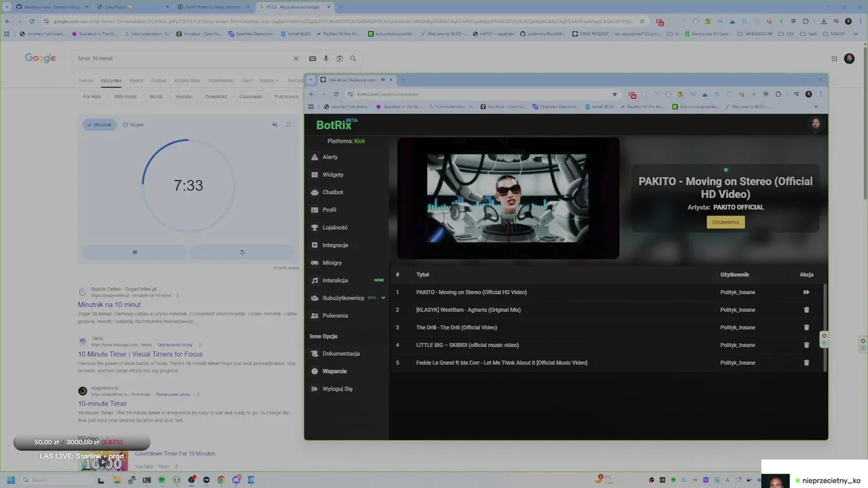Pause the Google 10 minute timer

point(134,252)
